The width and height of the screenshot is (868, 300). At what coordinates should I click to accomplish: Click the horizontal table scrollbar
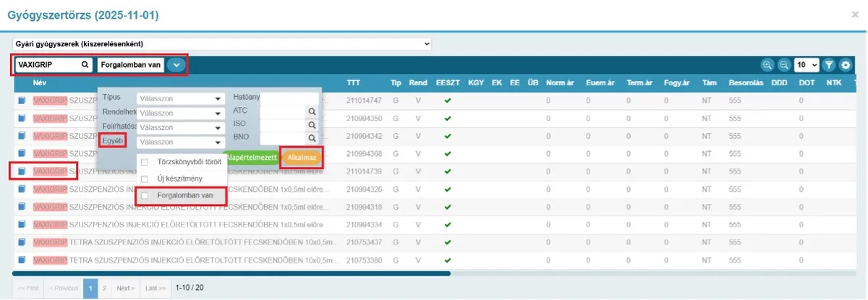pyautogui.click(x=231, y=273)
